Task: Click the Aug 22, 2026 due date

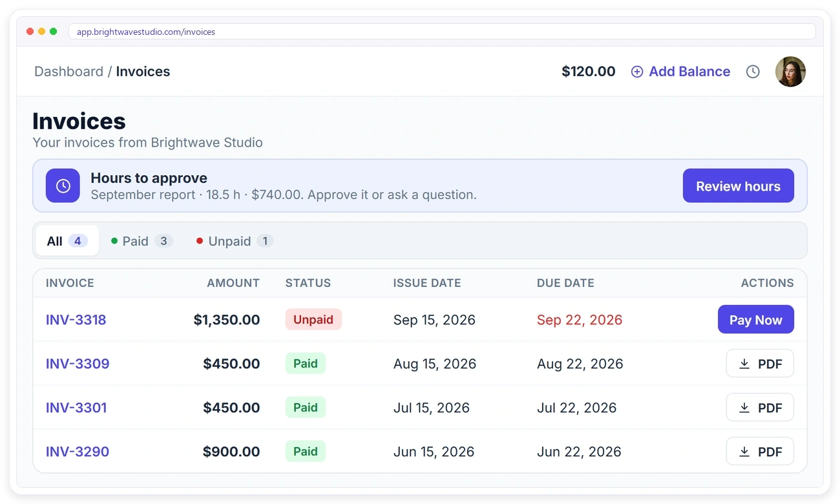Action: pyautogui.click(x=580, y=364)
